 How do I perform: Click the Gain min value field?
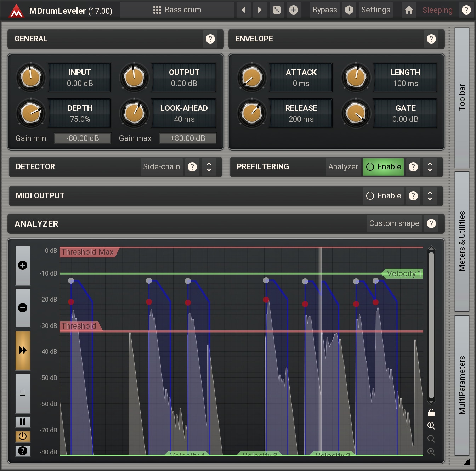pos(83,138)
